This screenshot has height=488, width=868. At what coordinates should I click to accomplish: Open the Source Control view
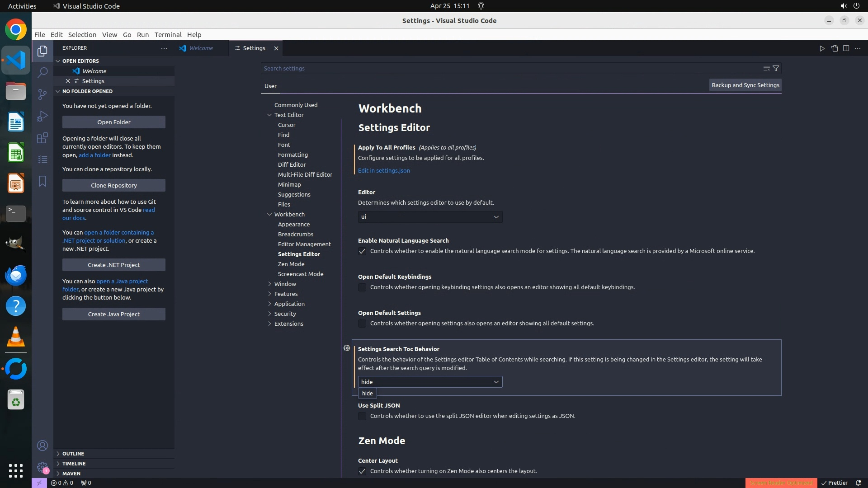[42, 94]
